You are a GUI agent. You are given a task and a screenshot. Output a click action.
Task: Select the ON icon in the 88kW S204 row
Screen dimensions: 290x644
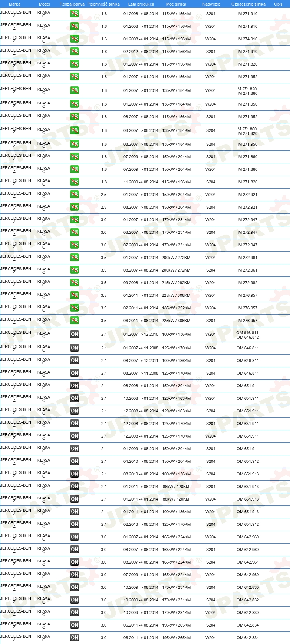[x=75, y=487]
